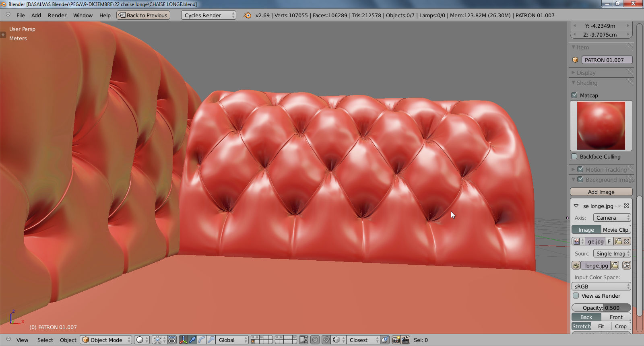Open the Help menu
The image size is (644, 346).
(x=105, y=15)
